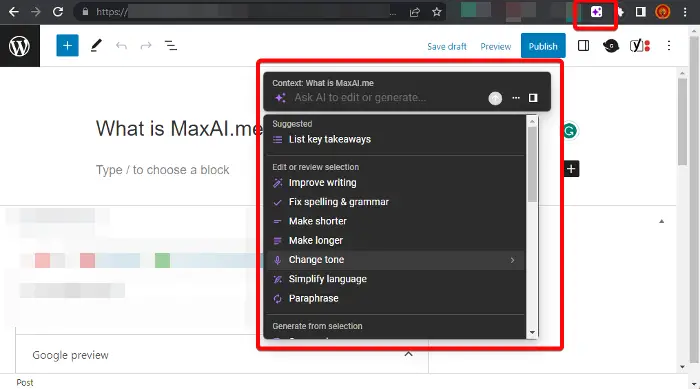The image size is (700, 389).
Task: Click the Post breadcrumb in the footer
Action: click(x=25, y=383)
